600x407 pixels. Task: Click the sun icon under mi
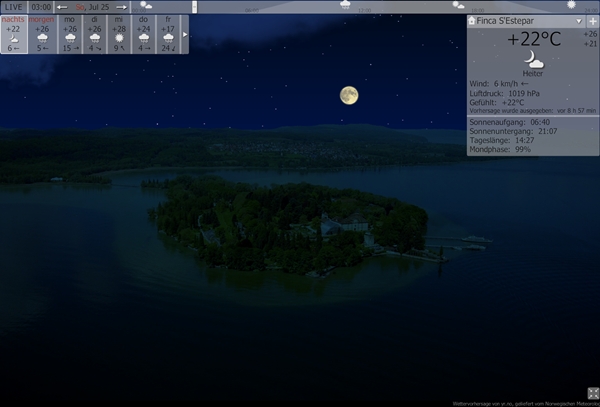119,38
